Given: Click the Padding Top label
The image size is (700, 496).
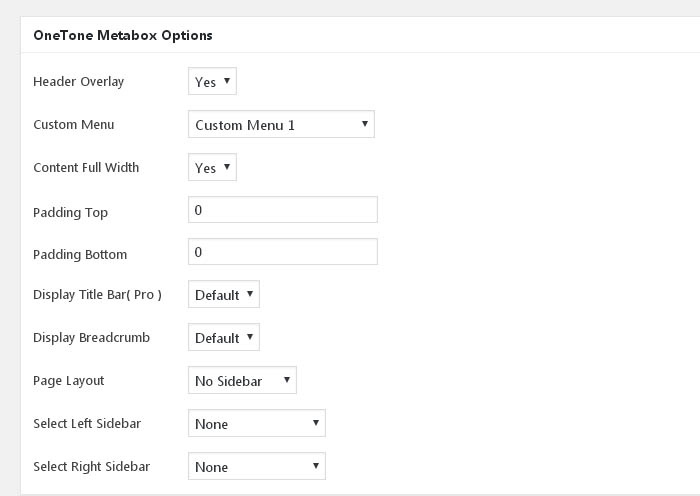Looking at the screenshot, I should [71, 213].
